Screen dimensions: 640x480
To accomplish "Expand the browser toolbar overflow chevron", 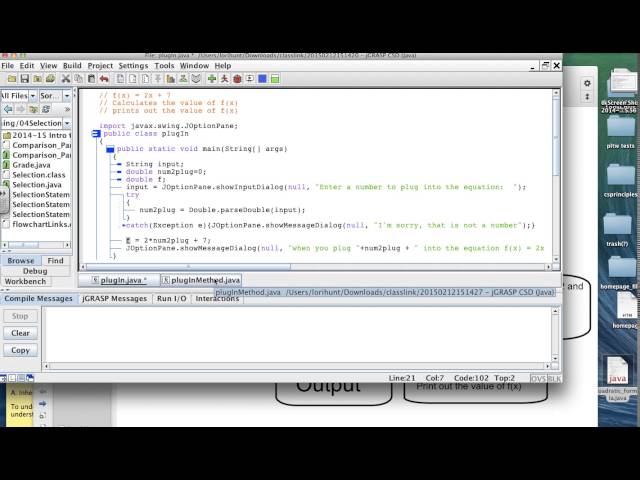I will pos(67,109).
